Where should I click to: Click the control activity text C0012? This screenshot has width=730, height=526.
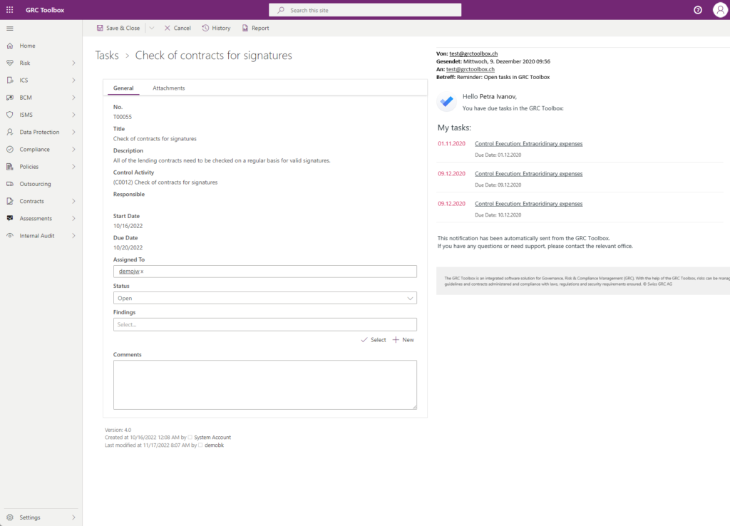[165, 182]
